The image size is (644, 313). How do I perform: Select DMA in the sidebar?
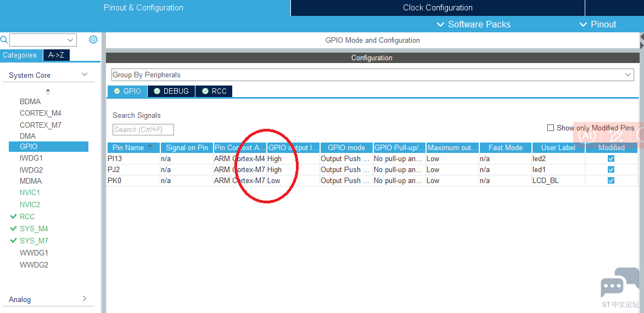click(27, 136)
